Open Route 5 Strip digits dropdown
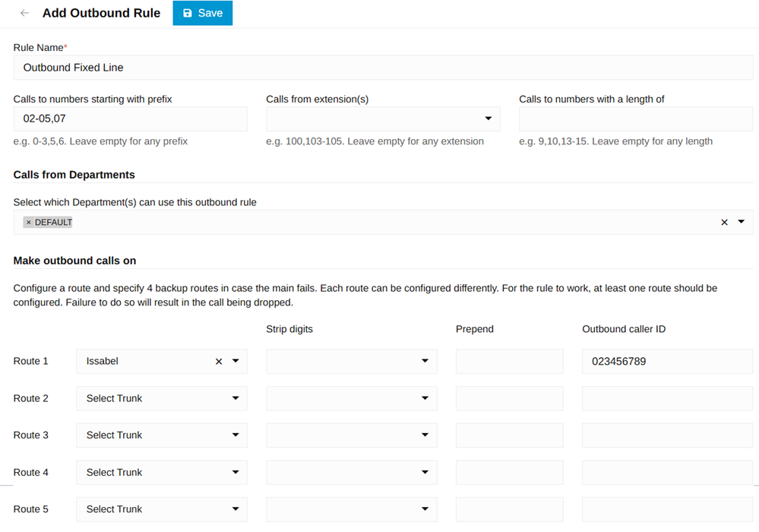 (x=352, y=509)
